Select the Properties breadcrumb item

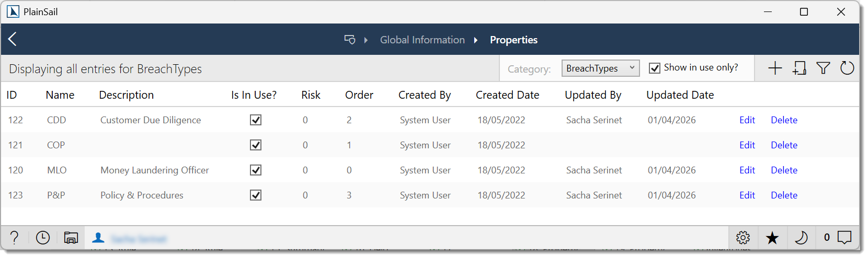pyautogui.click(x=513, y=40)
